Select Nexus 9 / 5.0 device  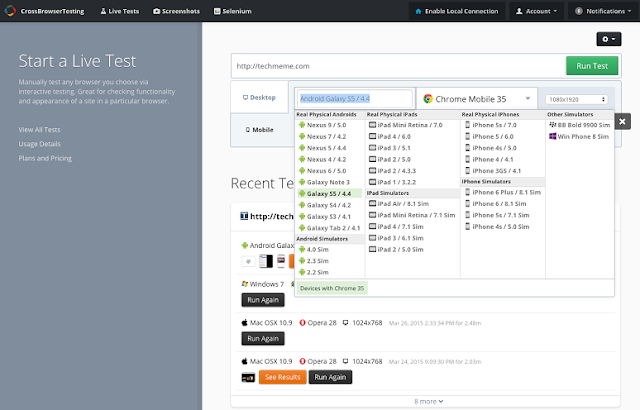322,125
